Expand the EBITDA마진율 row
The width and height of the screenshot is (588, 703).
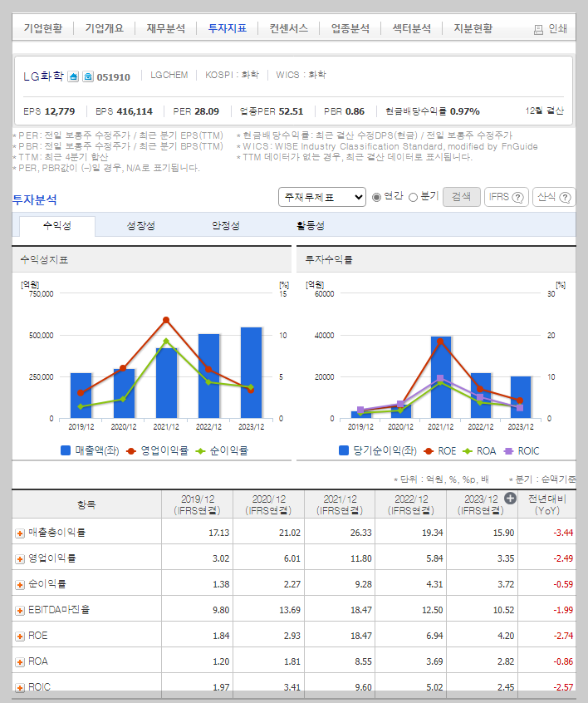coord(20,610)
